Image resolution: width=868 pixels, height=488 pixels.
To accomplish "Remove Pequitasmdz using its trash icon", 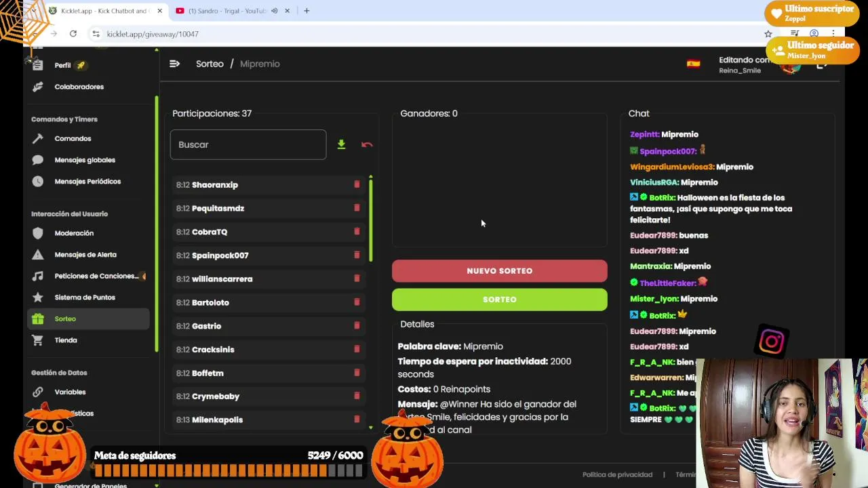I will [x=357, y=208].
